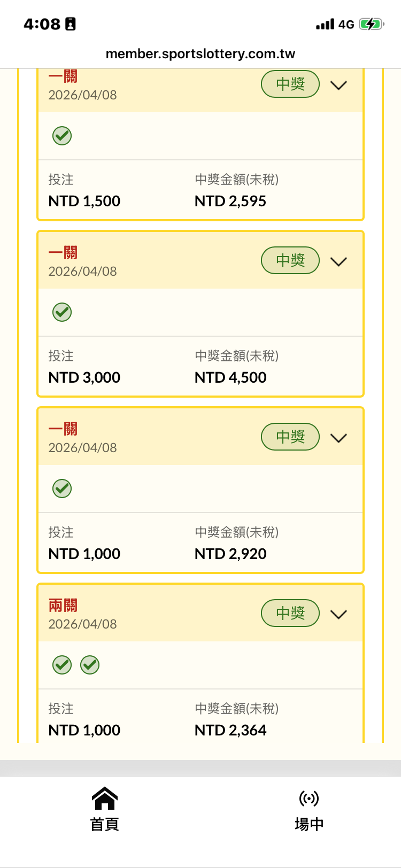Viewport: 401px width, 868px height.
Task: Tap the member.sportslottery.com.tw address bar
Action: click(x=200, y=54)
